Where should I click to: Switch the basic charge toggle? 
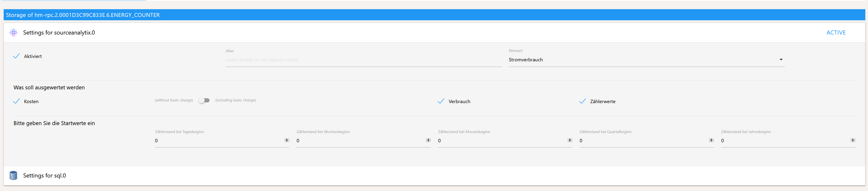pyautogui.click(x=204, y=100)
